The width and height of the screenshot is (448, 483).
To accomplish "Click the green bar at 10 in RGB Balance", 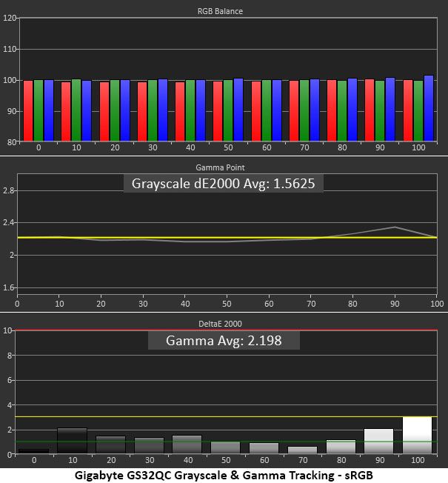I will pyautogui.click(x=76, y=110).
